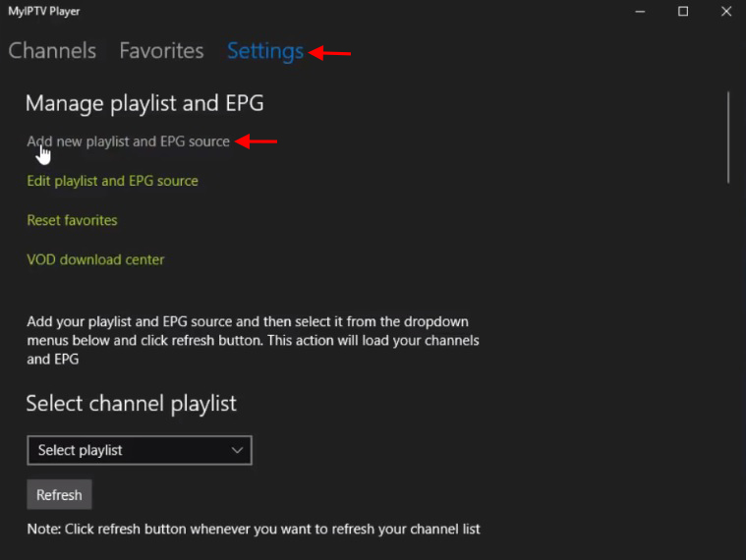
Task: Click the note about the refresh button
Action: click(254, 529)
